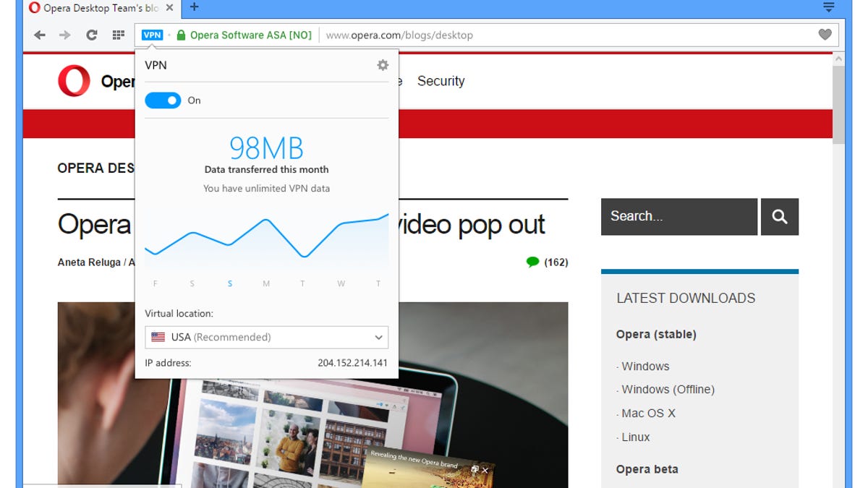Screen dimensions: 868x488
Task: Click the search magnifier button
Action: [x=780, y=216]
